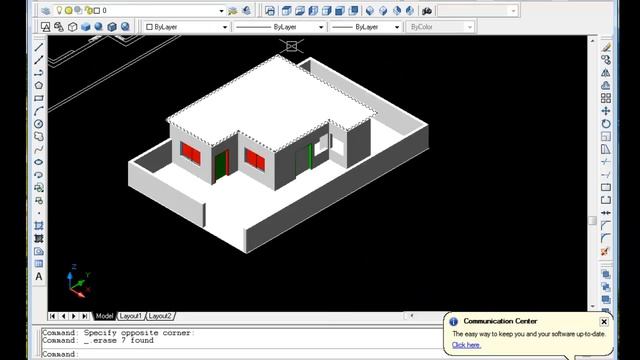Select the Construction Line tool
This screenshot has width=640, height=360.
point(39,60)
